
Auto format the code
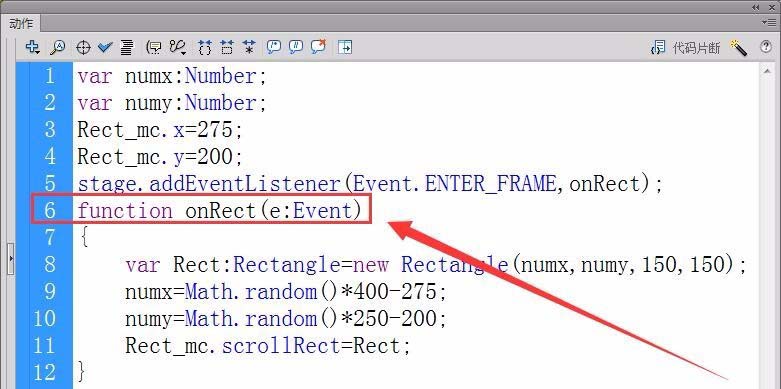(127, 47)
